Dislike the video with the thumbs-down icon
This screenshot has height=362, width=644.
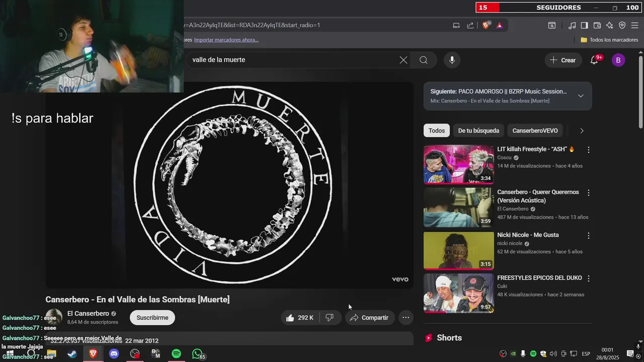[x=330, y=318]
